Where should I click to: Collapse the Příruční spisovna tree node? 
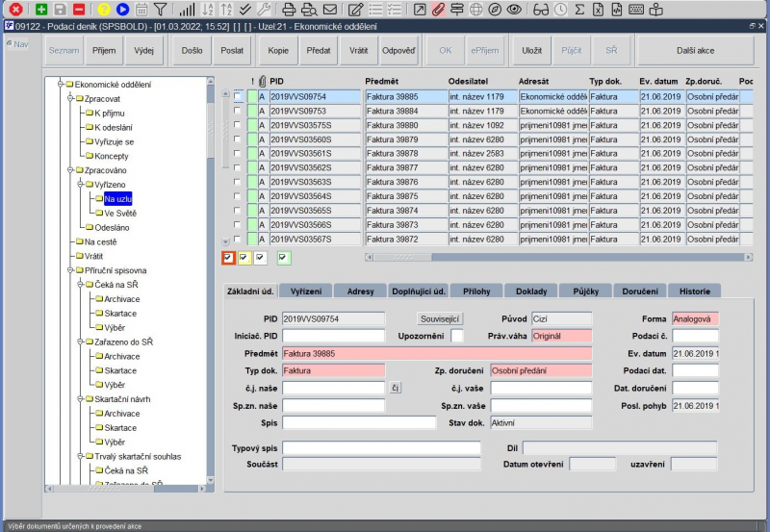(69, 270)
